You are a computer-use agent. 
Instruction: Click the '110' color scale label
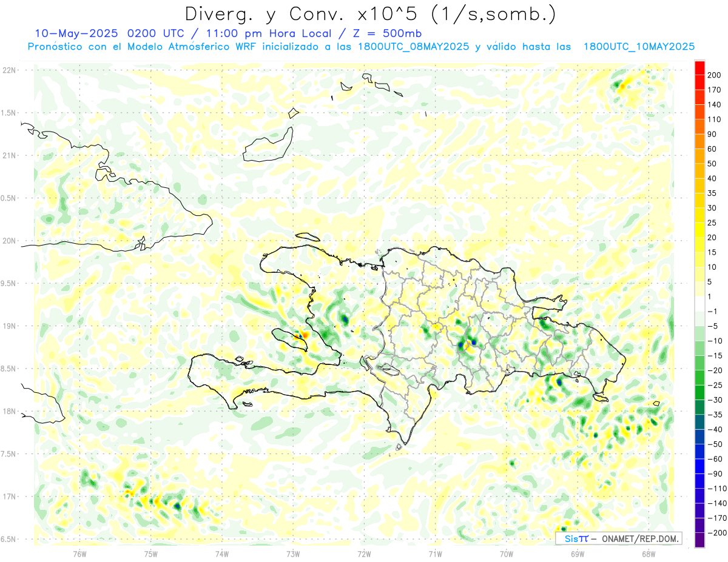pos(714,119)
